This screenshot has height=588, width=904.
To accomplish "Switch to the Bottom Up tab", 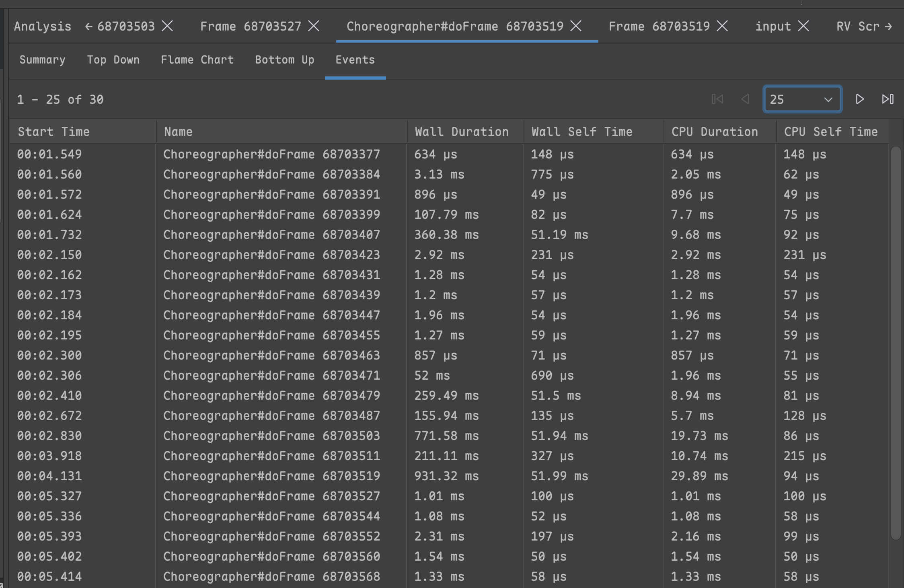I will click(x=284, y=60).
